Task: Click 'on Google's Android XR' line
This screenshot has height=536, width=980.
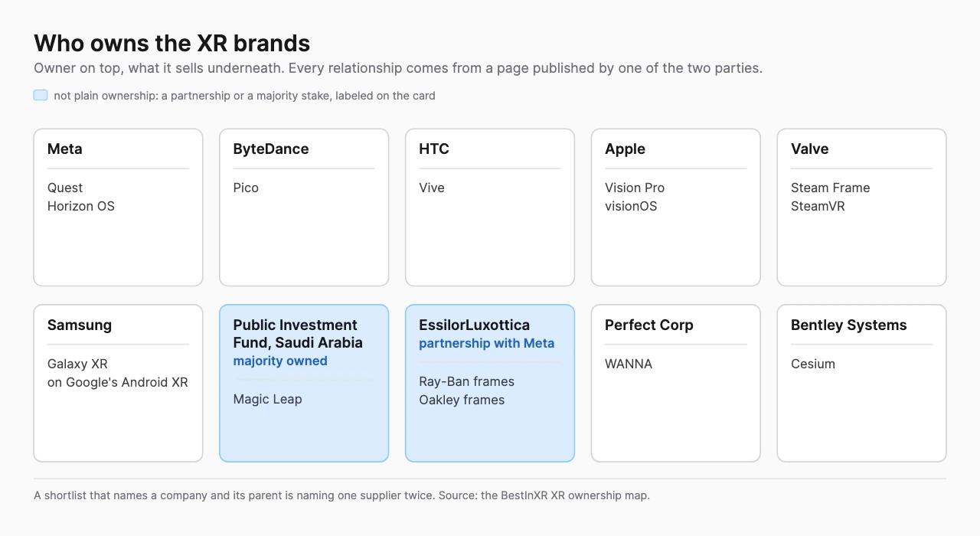Action: (118, 382)
